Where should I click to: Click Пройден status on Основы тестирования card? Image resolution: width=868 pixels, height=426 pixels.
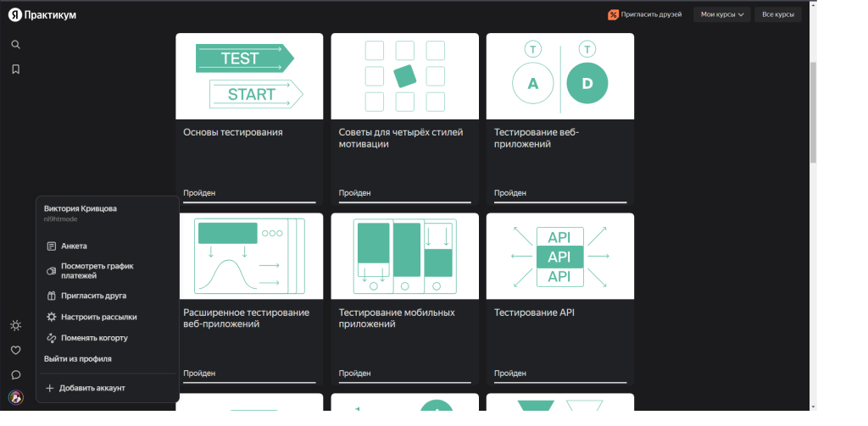[199, 193]
